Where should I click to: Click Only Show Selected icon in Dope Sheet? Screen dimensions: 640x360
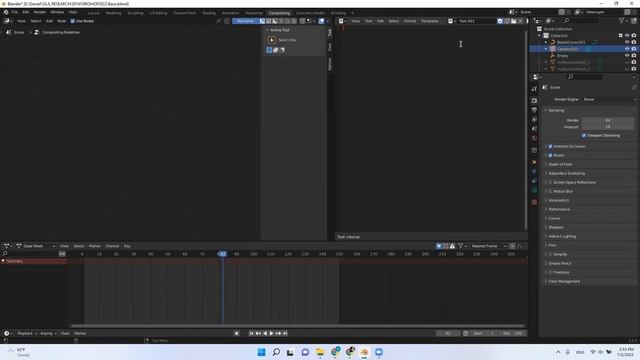[439, 246]
